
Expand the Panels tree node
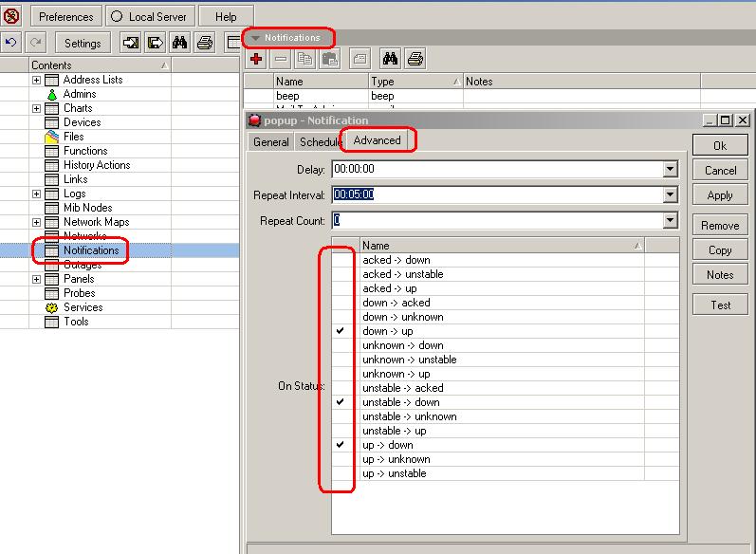coord(36,279)
